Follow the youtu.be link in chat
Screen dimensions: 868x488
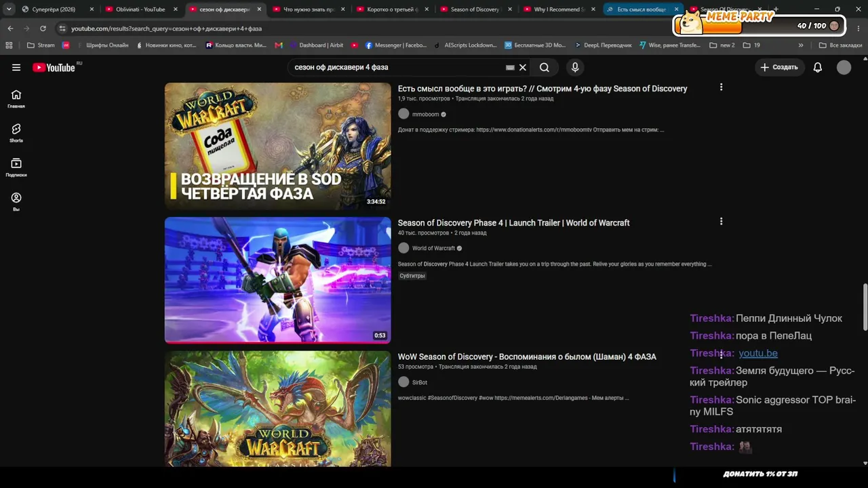coord(758,353)
